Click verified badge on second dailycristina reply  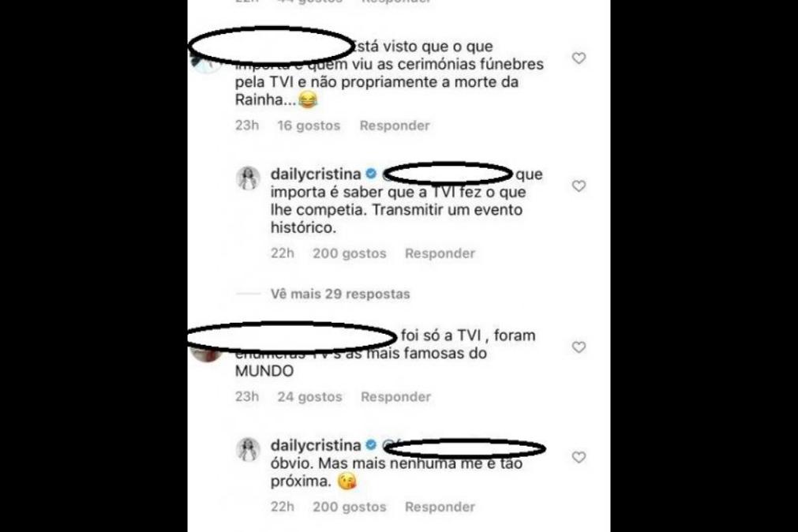pos(371,445)
